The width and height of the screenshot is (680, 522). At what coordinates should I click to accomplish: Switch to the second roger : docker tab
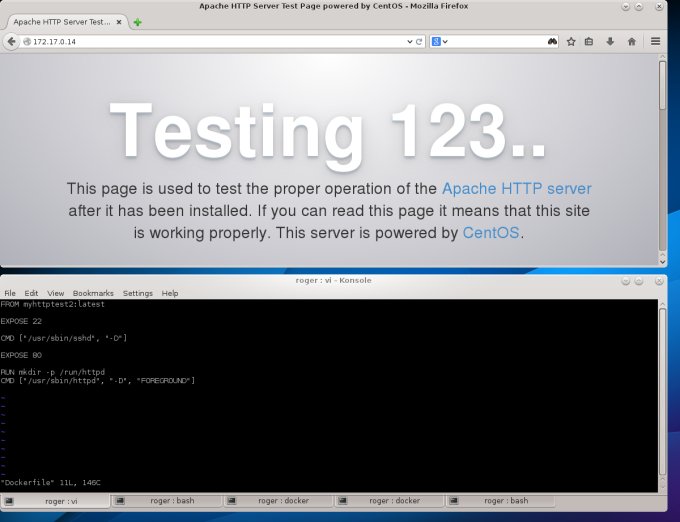pyautogui.click(x=389, y=501)
